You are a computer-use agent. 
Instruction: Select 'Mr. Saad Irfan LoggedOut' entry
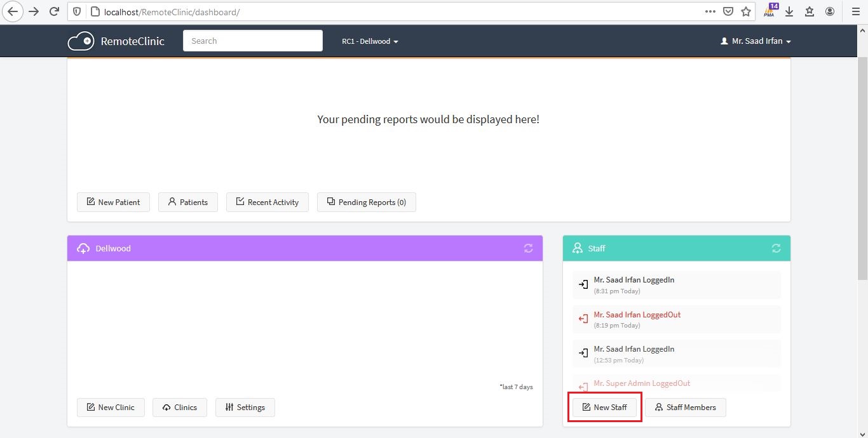[676, 320]
